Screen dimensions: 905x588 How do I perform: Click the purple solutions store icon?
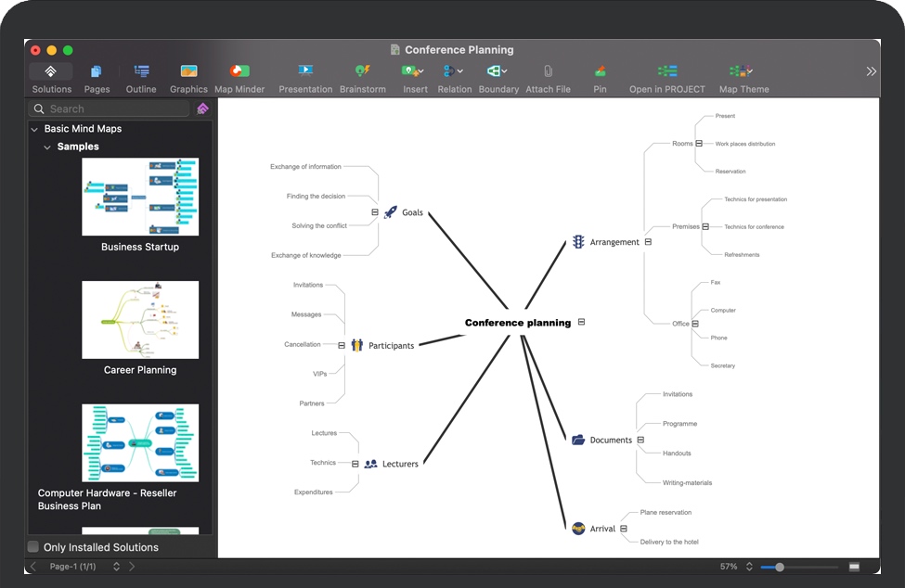(x=202, y=109)
